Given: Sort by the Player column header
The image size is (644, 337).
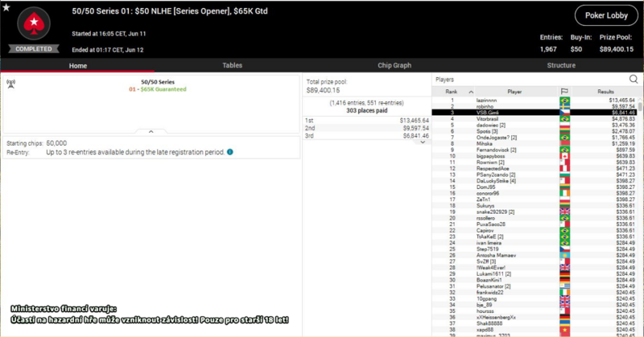Looking at the screenshot, I should [x=514, y=92].
